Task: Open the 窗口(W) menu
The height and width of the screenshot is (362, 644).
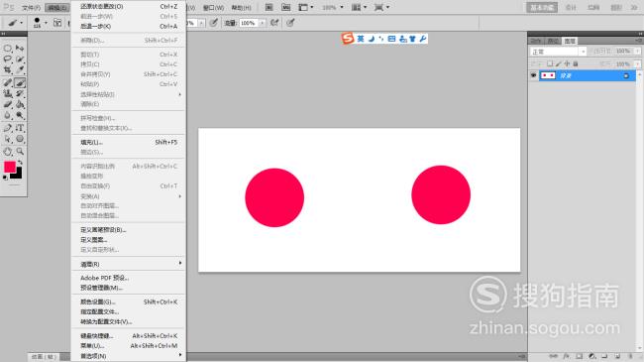Action: tap(214, 8)
